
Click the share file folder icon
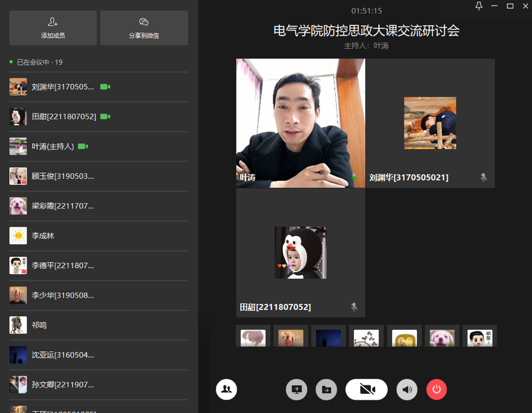[326, 389]
